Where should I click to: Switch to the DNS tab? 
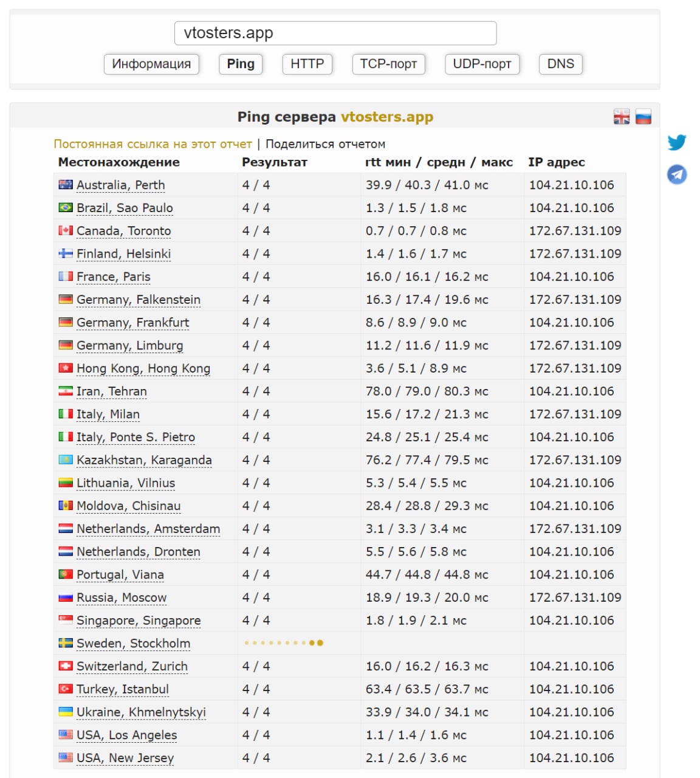click(561, 64)
